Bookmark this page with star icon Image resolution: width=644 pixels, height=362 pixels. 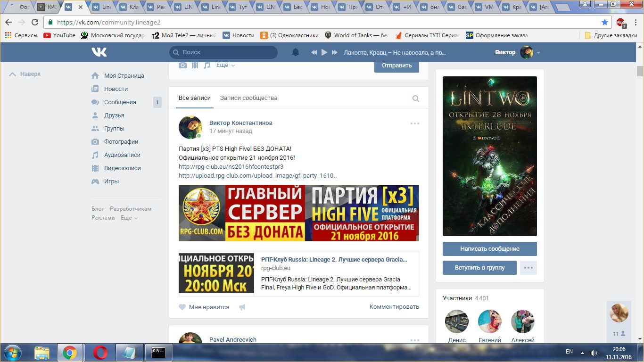pos(605,22)
